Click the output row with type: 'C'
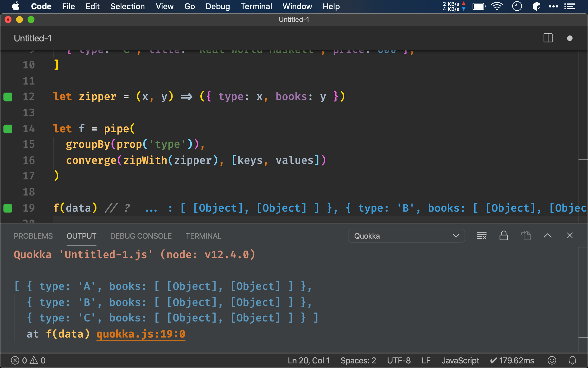This screenshot has height=368, width=588. pyautogui.click(x=172, y=318)
